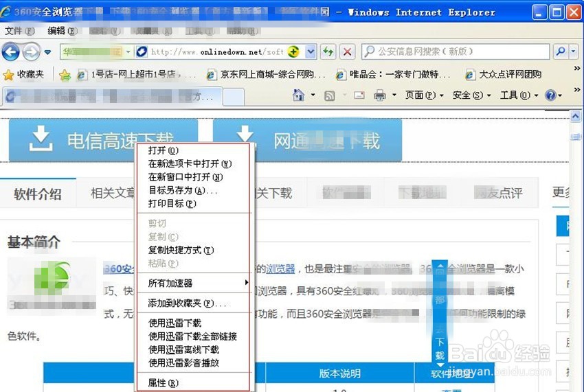Click the browser Back arrow button
The width and height of the screenshot is (584, 392).
pyautogui.click(x=11, y=51)
